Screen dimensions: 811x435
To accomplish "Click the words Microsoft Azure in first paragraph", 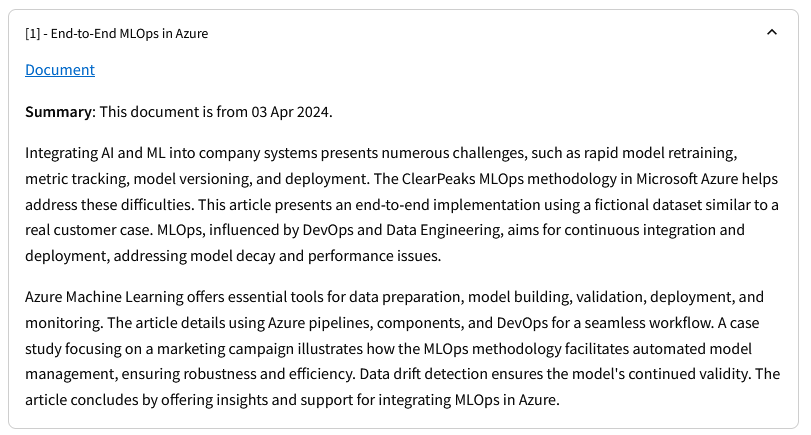I will coord(687,179).
